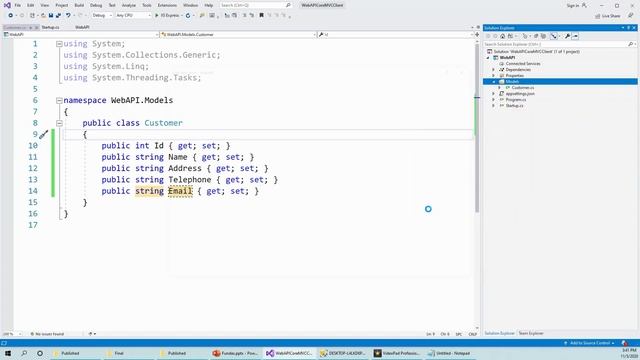
Task: Open the Build menu
Action: click(79, 5)
